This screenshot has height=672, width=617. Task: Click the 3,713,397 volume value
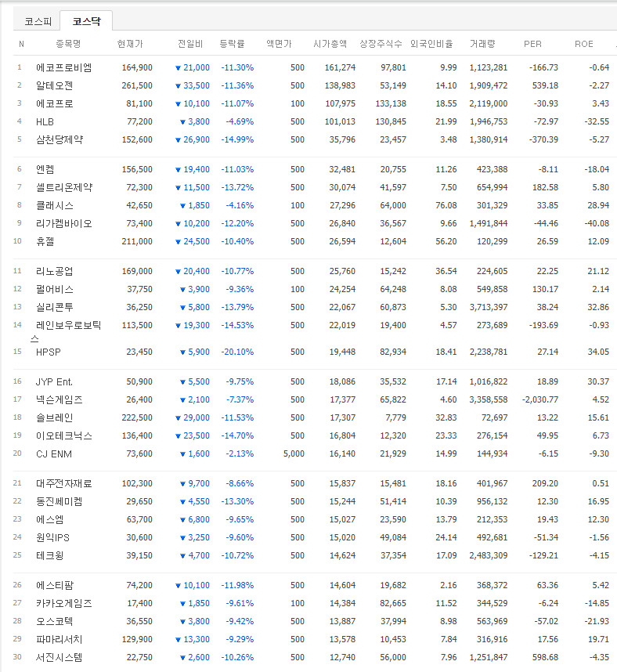click(489, 307)
